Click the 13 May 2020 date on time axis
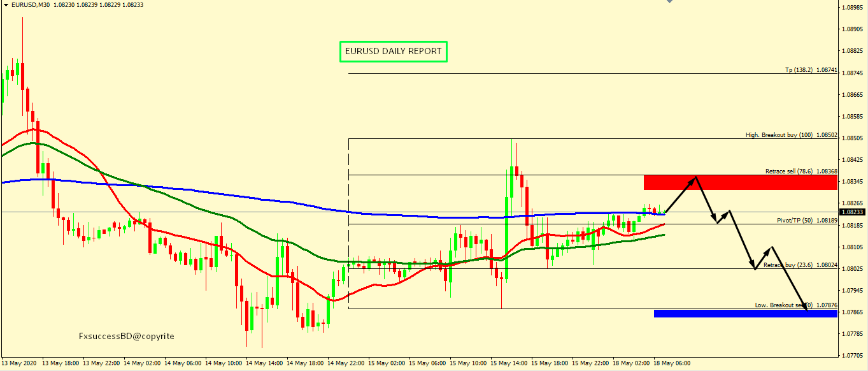 tap(19, 363)
